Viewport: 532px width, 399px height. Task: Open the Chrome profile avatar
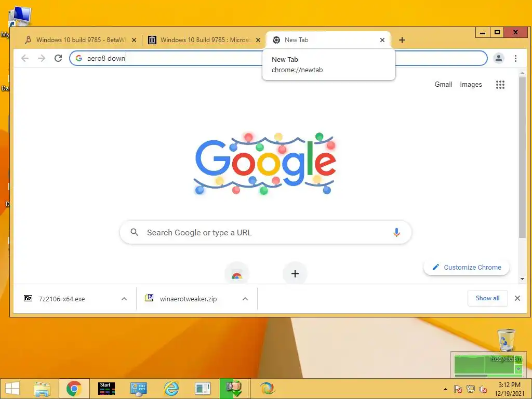pos(498,58)
